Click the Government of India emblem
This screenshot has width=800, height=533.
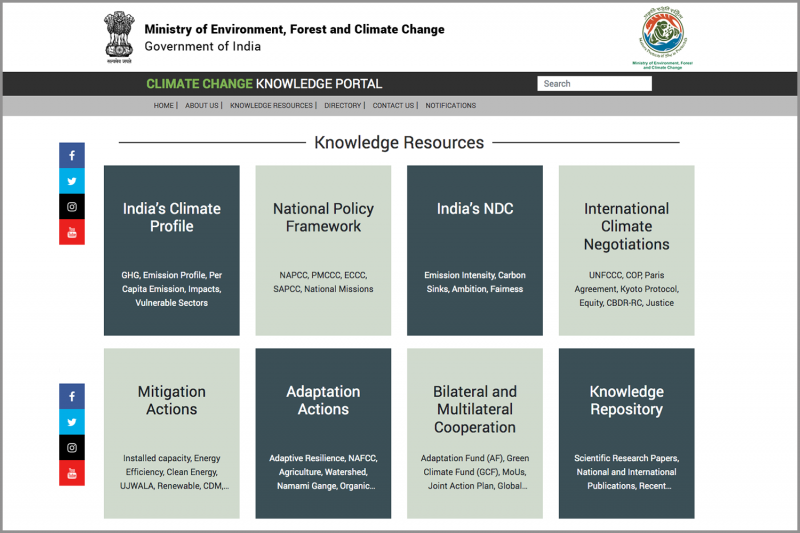[x=119, y=38]
